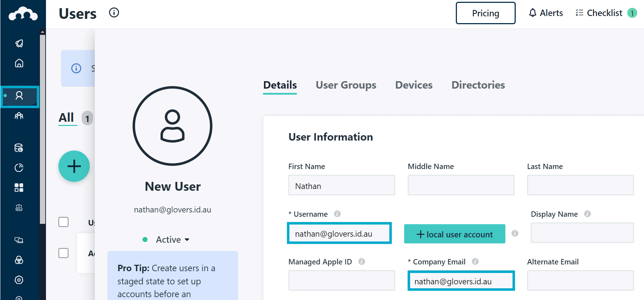
Task: Click the Alerts bell icon
Action: coord(532,13)
